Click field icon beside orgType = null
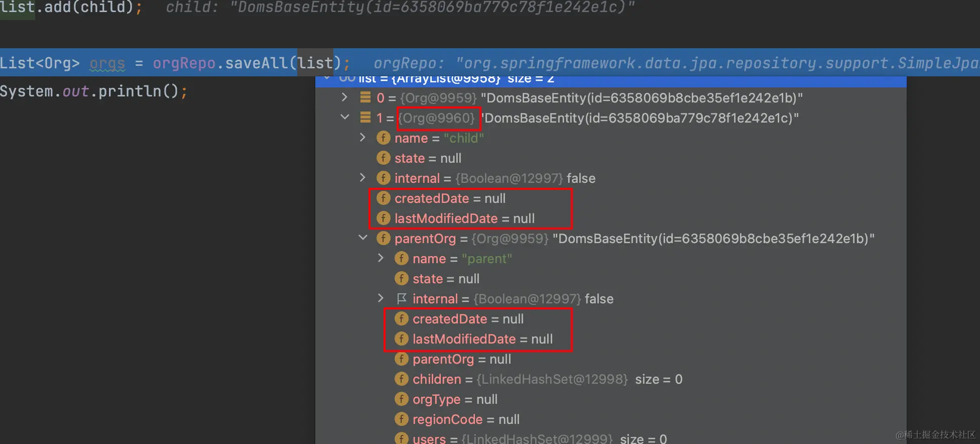980x444 pixels. coord(401,399)
